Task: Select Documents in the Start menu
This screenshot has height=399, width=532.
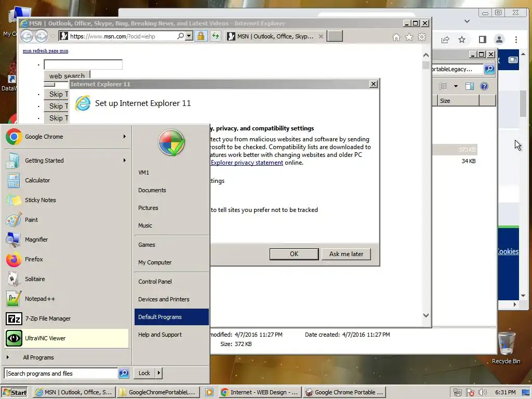Action: (171, 190)
